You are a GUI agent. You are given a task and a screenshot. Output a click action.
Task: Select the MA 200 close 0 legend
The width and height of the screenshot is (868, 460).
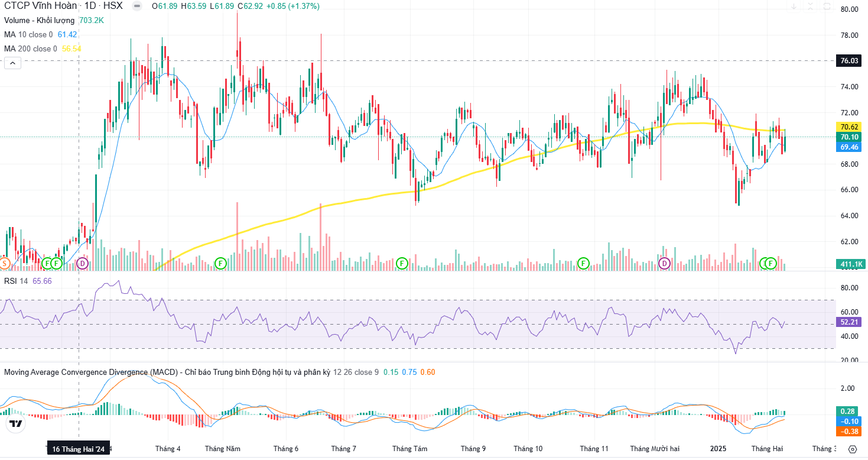pyautogui.click(x=31, y=48)
